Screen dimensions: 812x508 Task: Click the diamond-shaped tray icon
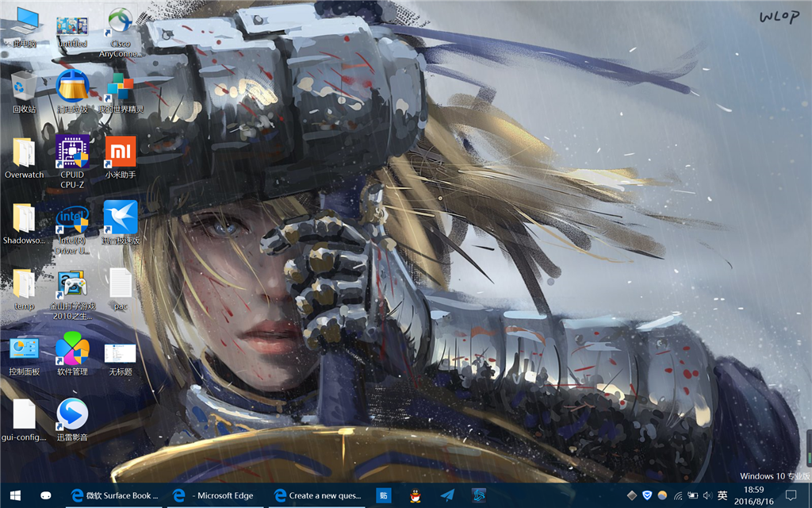[x=632, y=495]
